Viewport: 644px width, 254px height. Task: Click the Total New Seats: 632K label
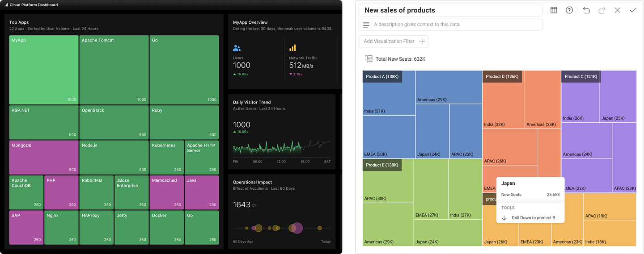(400, 59)
